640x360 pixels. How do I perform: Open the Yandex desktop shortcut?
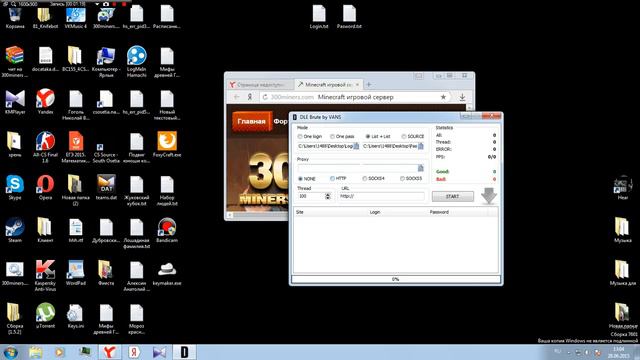point(45,102)
